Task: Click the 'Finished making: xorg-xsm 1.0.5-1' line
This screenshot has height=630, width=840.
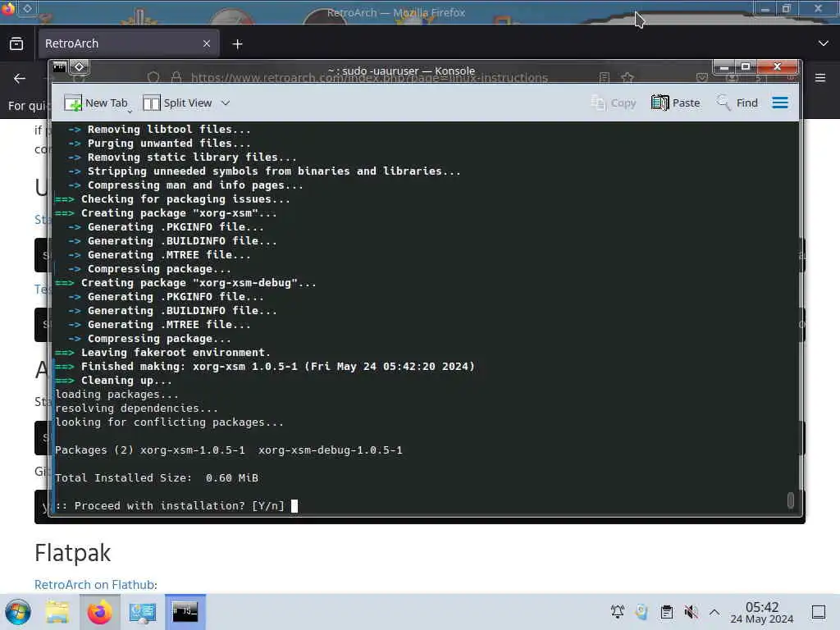Action: click(265, 367)
